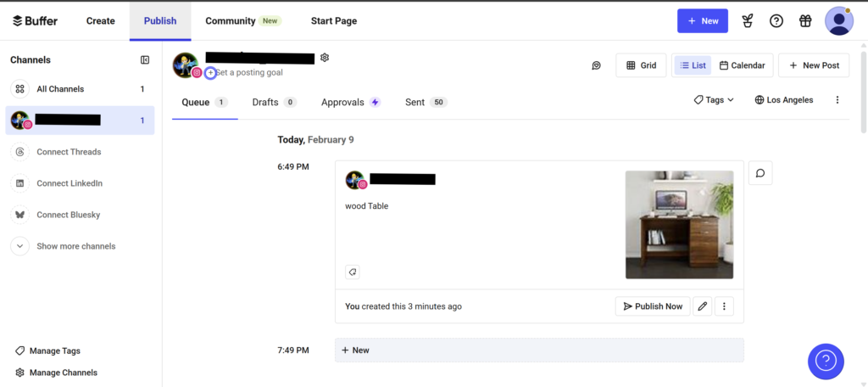868x387 pixels.
Task: Click the chat feedback icon near Grid
Action: pos(596,65)
